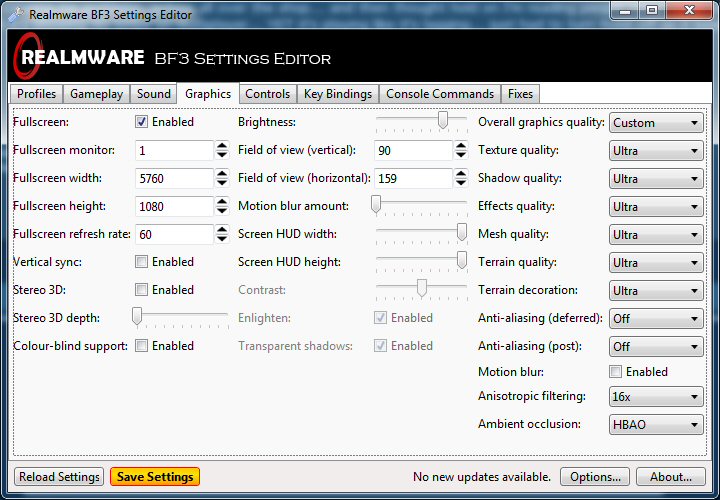Open Effects quality dropdown

(x=656, y=207)
